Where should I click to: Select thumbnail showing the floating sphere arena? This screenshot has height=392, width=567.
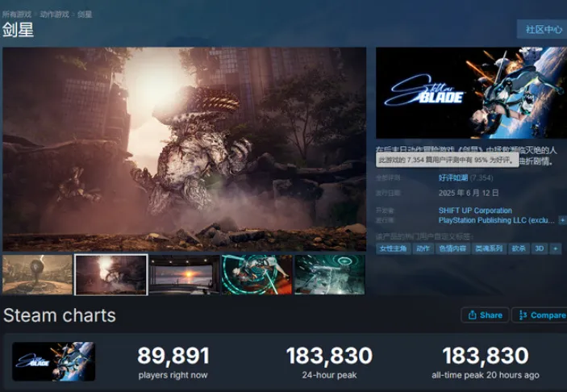coord(38,274)
